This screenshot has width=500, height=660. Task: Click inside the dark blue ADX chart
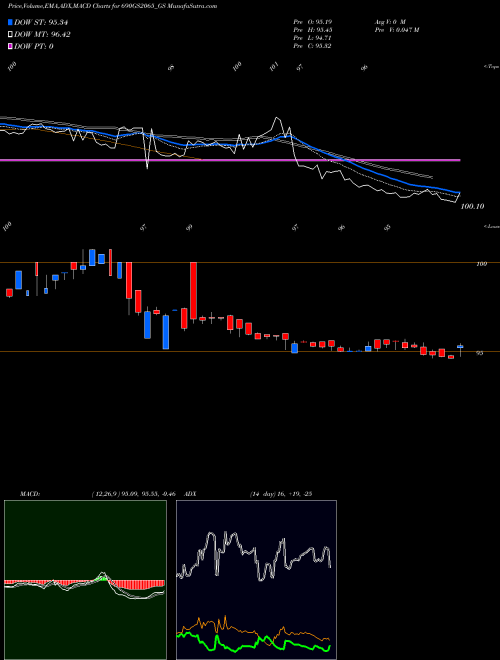tap(256, 580)
